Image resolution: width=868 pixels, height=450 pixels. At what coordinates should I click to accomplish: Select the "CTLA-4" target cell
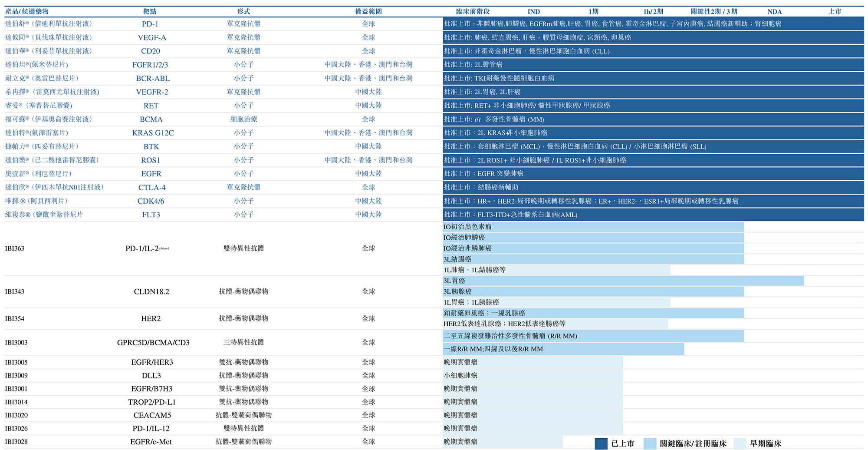click(152, 188)
